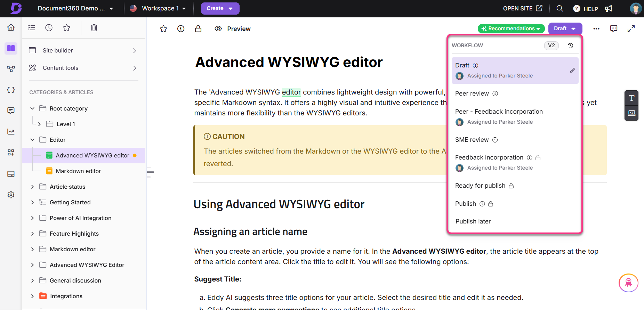Open the Markdown editor article
The image size is (644, 310).
(78, 171)
